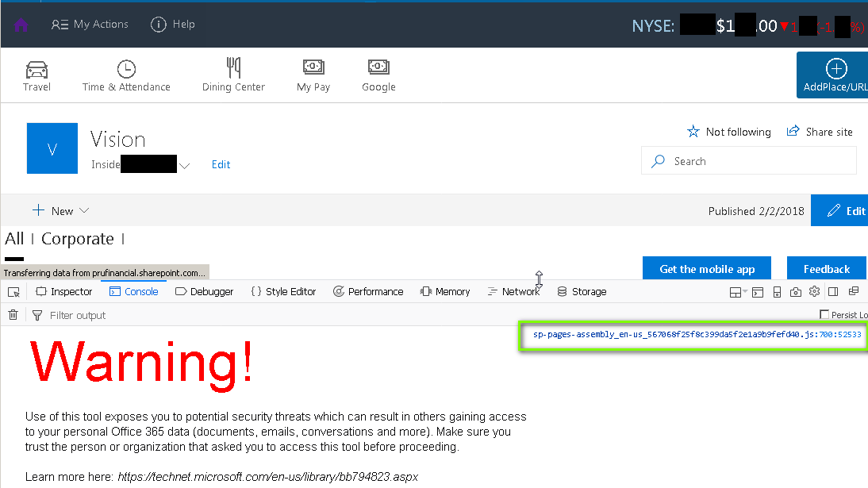Open DevTools settings with gear icon
The height and width of the screenshot is (488, 868).
814,291
